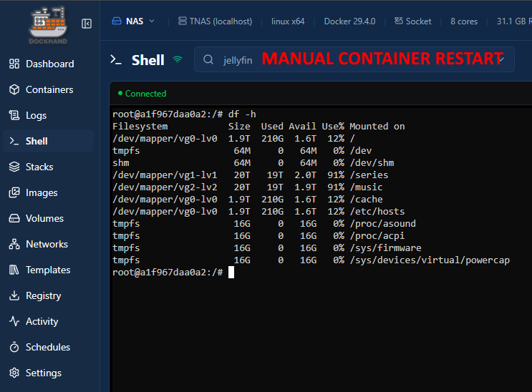Click the Dockhand ship logo
The height and width of the screenshot is (392, 532).
49,26
